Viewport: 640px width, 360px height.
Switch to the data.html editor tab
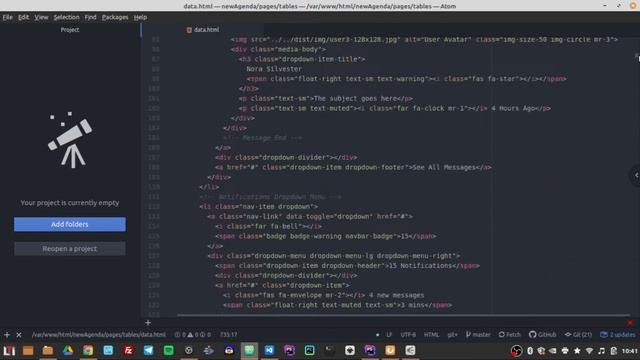coord(203,30)
